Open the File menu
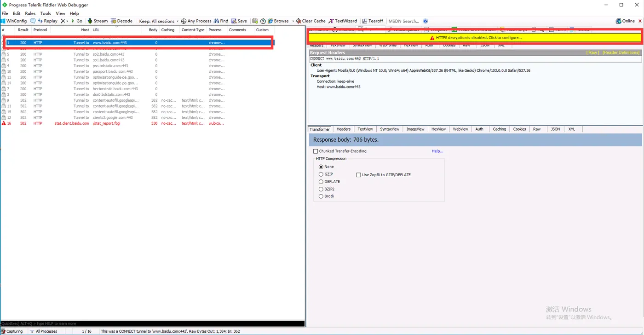Image resolution: width=644 pixels, height=335 pixels. tap(5, 13)
